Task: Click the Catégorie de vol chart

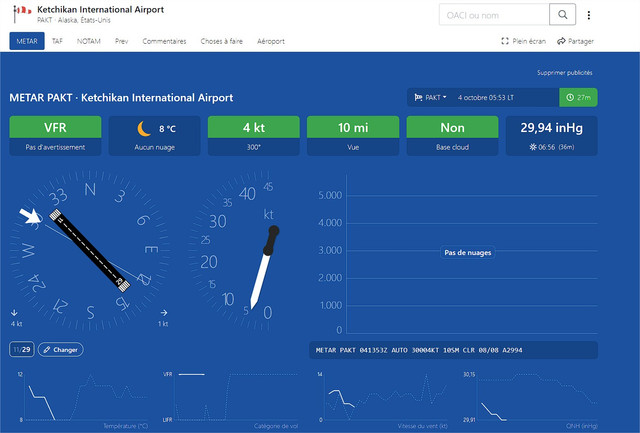Action: pos(231,400)
